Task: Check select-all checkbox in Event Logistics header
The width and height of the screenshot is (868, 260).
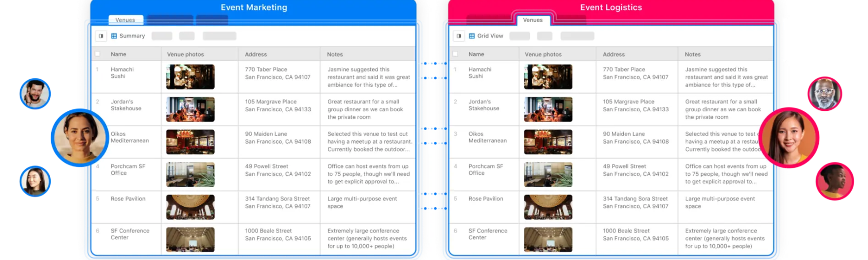Action: coord(455,54)
